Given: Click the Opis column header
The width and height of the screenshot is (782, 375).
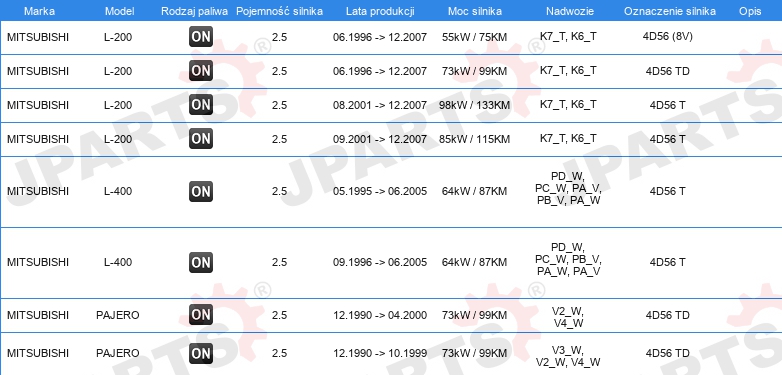Looking at the screenshot, I should pyautogui.click(x=750, y=11).
